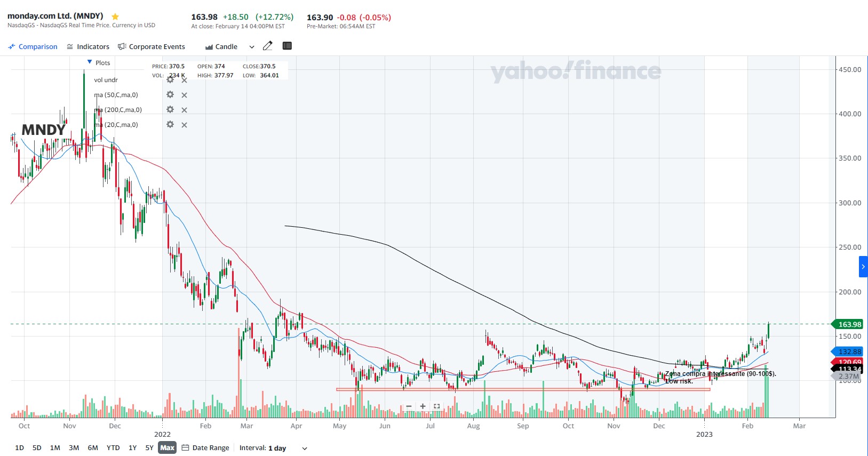
Task: Click the dark list-panel icon beside the pencil
Action: click(x=287, y=46)
